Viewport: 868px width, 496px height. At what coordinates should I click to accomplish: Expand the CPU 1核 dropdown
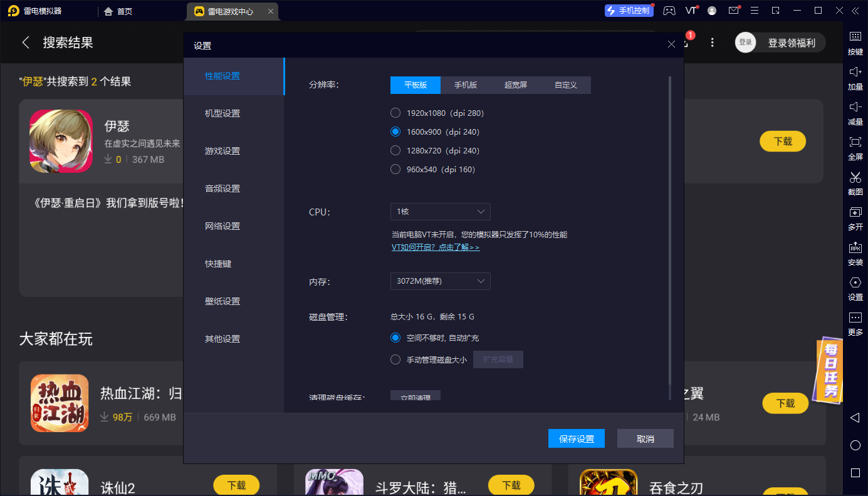click(441, 212)
